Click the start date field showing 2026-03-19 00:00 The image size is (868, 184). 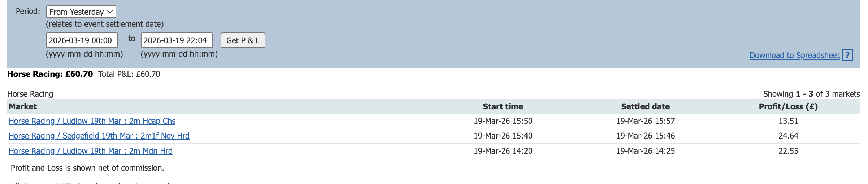tap(82, 40)
